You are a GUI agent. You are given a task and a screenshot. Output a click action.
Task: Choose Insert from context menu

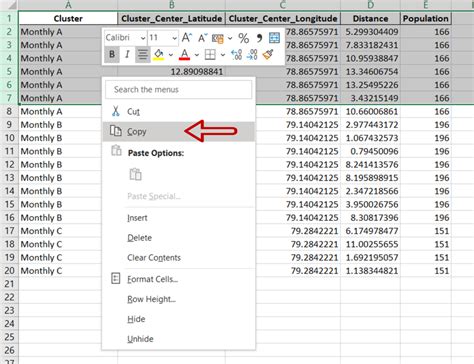click(x=179, y=218)
